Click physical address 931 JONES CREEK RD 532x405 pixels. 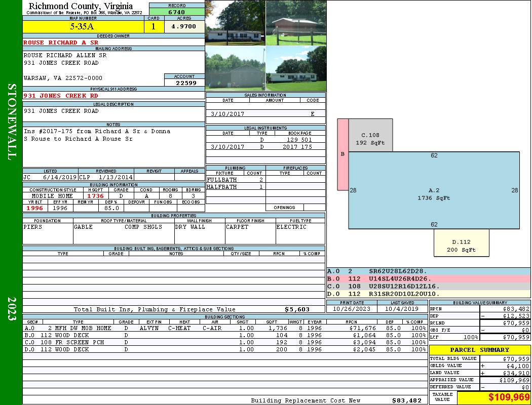pos(61,96)
